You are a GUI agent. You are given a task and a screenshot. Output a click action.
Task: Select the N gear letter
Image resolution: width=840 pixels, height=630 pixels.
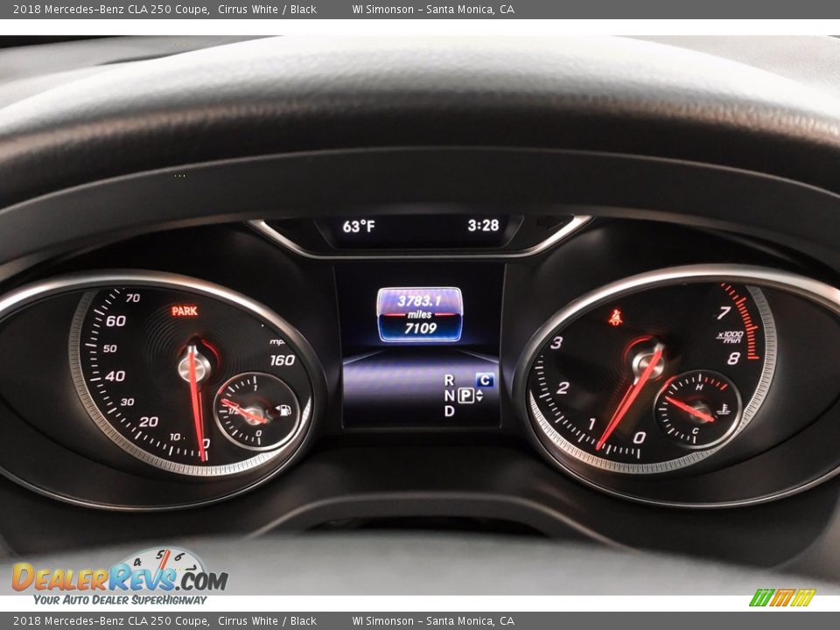(449, 395)
